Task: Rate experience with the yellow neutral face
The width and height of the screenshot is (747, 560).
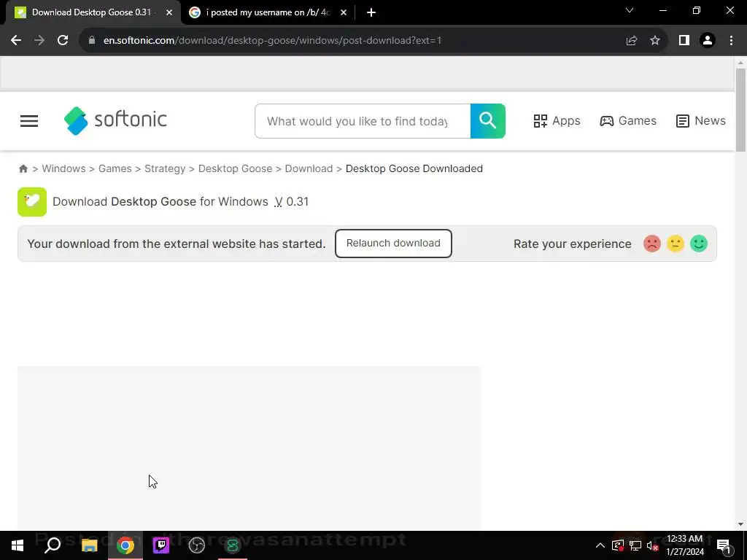Action: 676,244
